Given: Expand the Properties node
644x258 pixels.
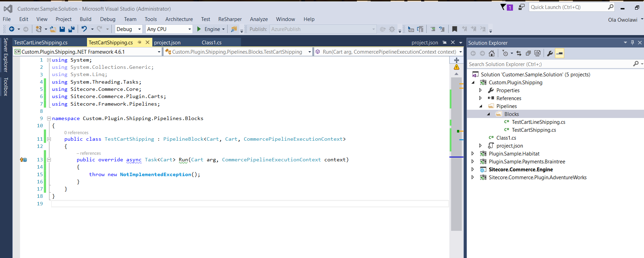Looking at the screenshot, I should [x=481, y=90].
